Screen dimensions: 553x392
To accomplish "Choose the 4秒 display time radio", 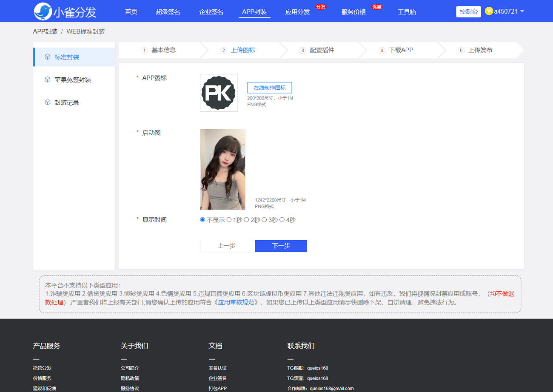I will pos(282,220).
